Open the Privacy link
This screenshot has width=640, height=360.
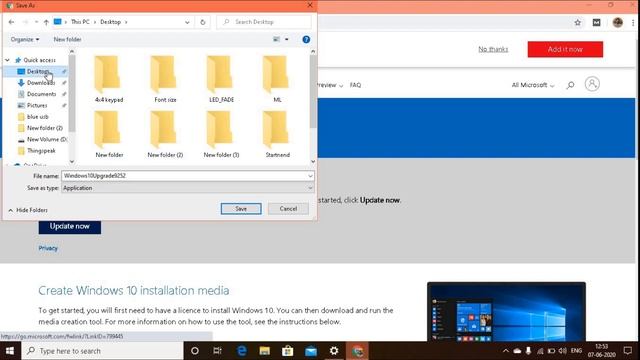coord(48,248)
